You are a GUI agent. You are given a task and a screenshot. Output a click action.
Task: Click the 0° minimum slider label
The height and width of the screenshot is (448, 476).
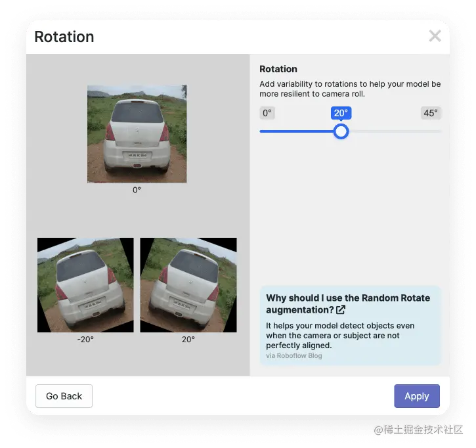(267, 113)
